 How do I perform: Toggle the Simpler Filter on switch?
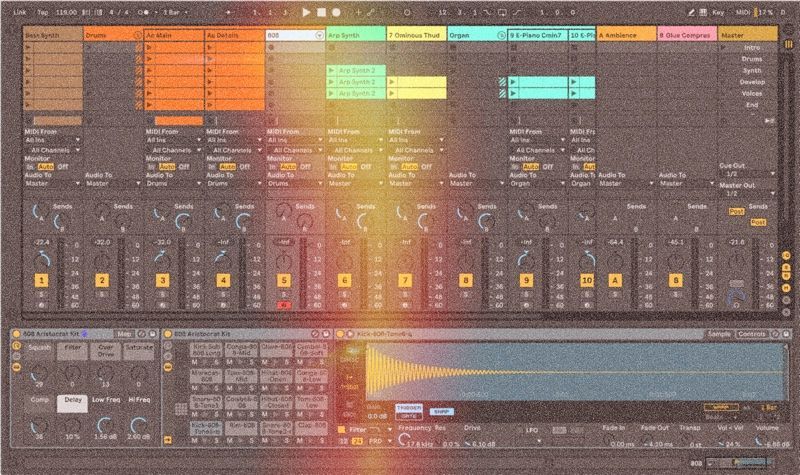tap(341, 430)
